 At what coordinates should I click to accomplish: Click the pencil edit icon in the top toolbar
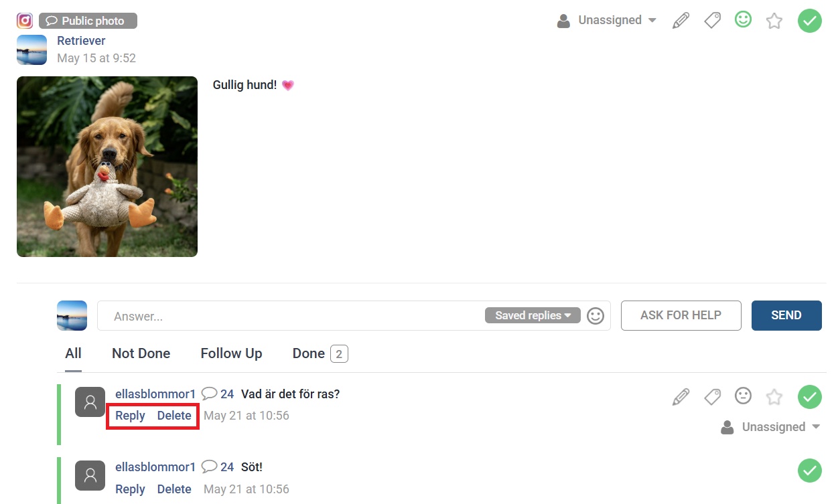click(681, 21)
